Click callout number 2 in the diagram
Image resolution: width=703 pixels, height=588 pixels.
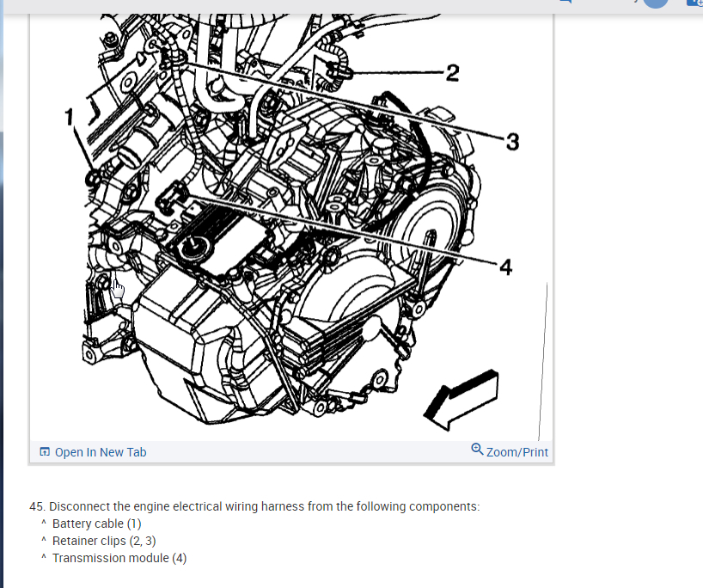click(452, 73)
